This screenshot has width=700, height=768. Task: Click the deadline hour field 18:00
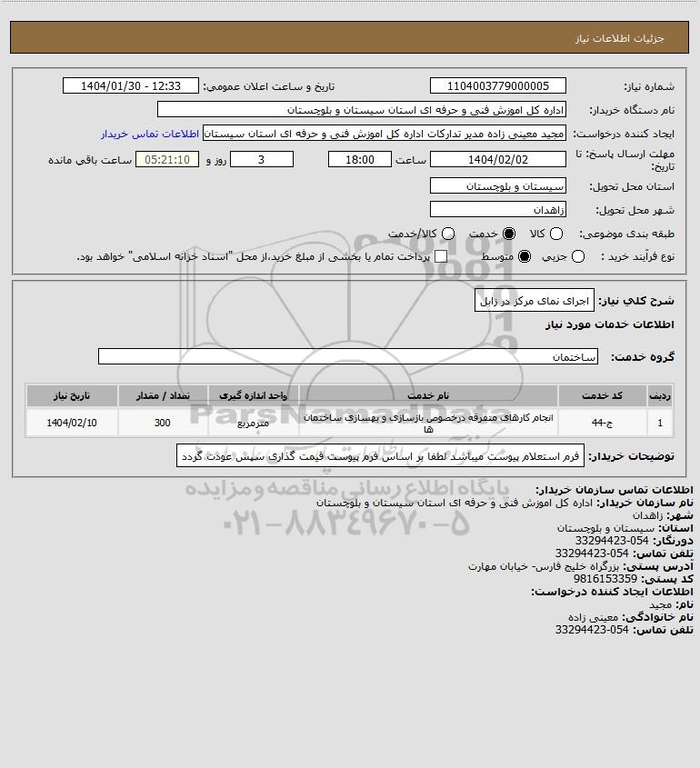[360, 160]
